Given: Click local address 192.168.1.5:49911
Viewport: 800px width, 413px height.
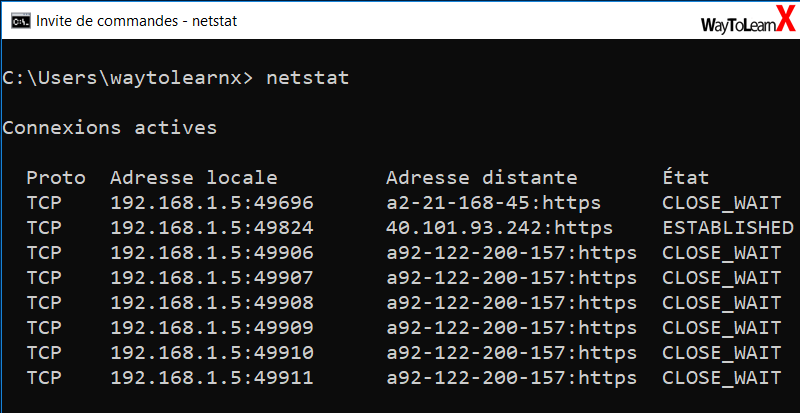Looking at the screenshot, I should (212, 378).
